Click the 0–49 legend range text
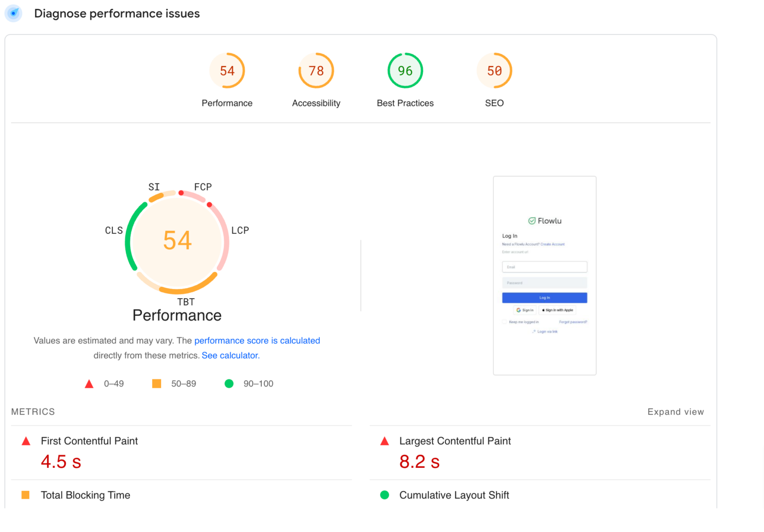This screenshot has width=764, height=532. pyautogui.click(x=114, y=384)
